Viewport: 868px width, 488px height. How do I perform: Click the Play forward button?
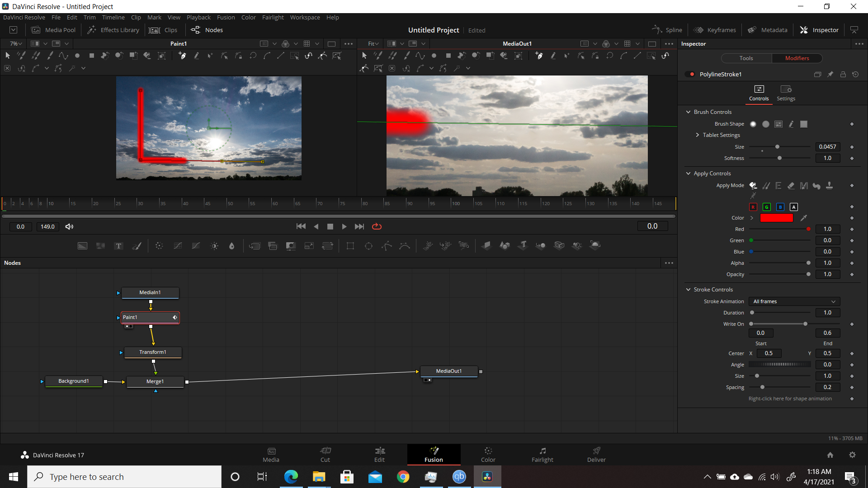(344, 226)
